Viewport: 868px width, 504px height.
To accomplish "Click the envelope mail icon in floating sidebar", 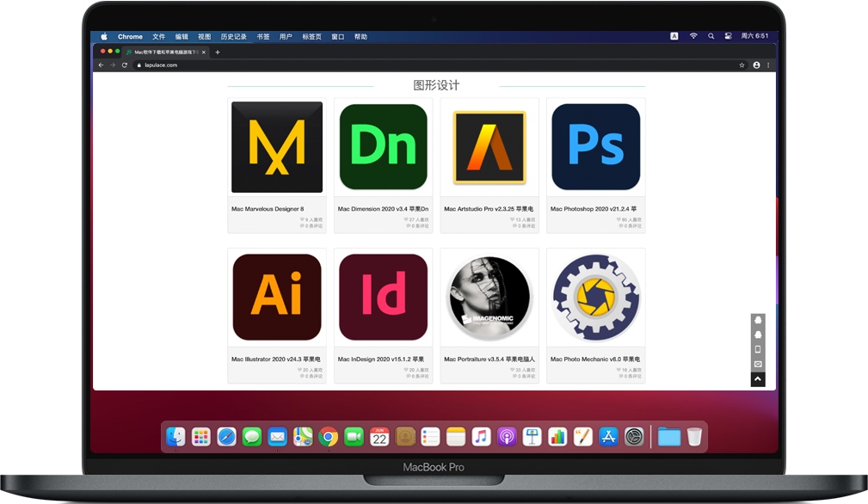I will click(758, 364).
